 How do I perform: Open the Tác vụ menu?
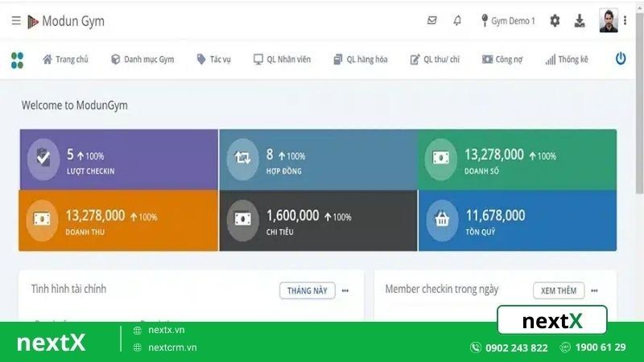pos(213,60)
